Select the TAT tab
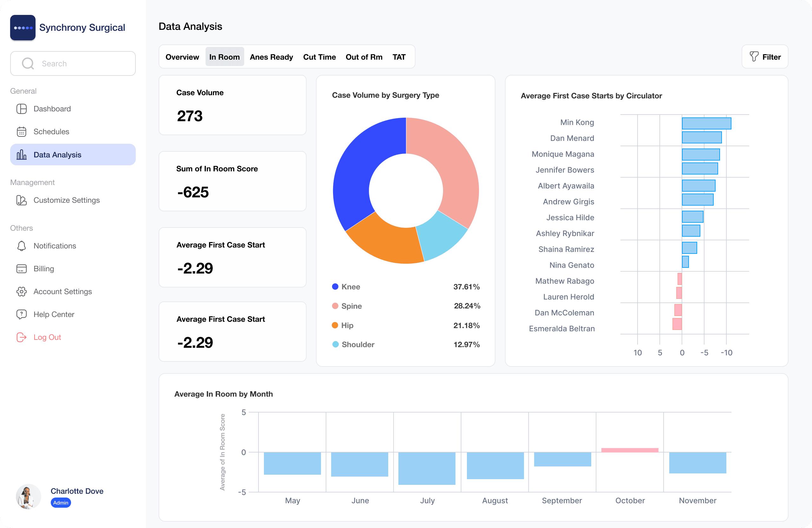The image size is (812, 528). 399,57
